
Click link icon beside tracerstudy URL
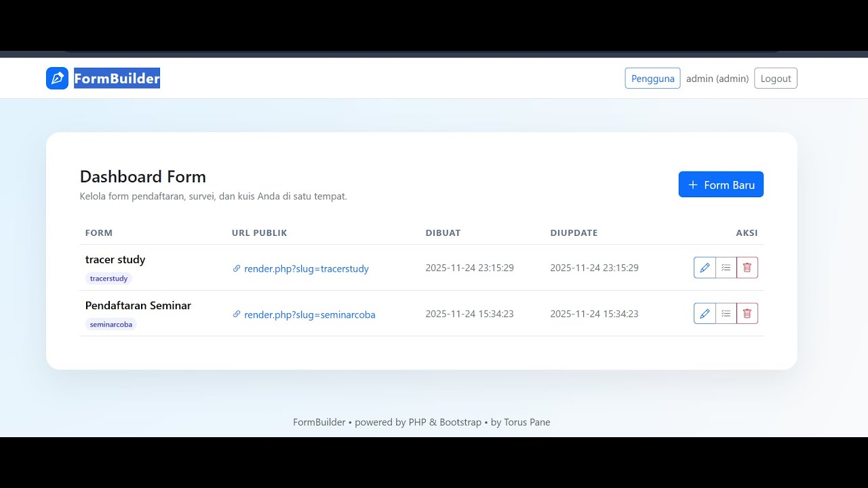237,268
